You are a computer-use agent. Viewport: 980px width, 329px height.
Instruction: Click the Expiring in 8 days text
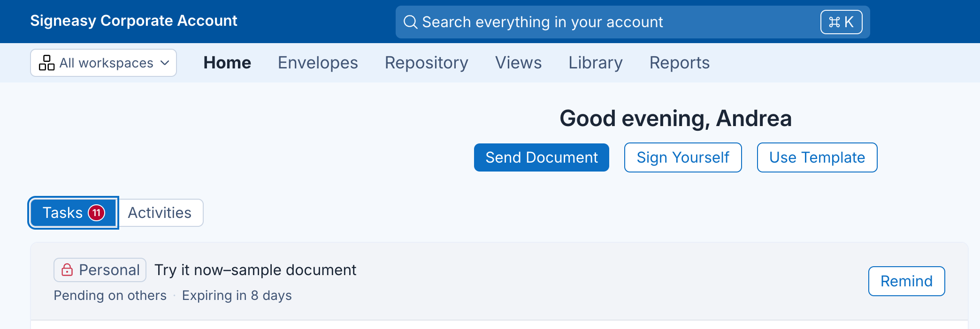pos(237,295)
